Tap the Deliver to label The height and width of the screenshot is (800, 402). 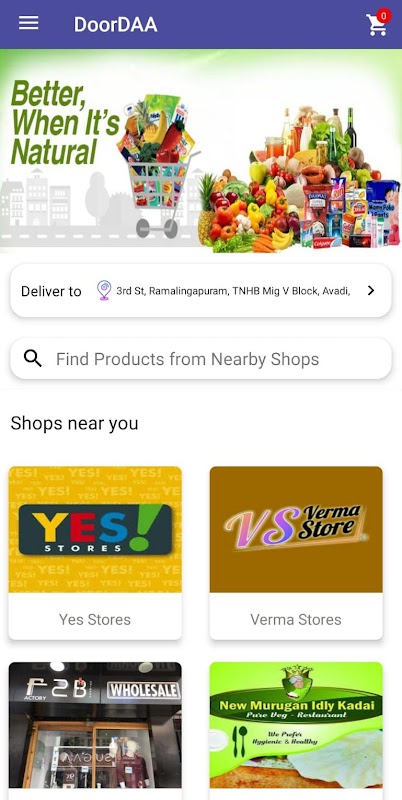point(51,291)
